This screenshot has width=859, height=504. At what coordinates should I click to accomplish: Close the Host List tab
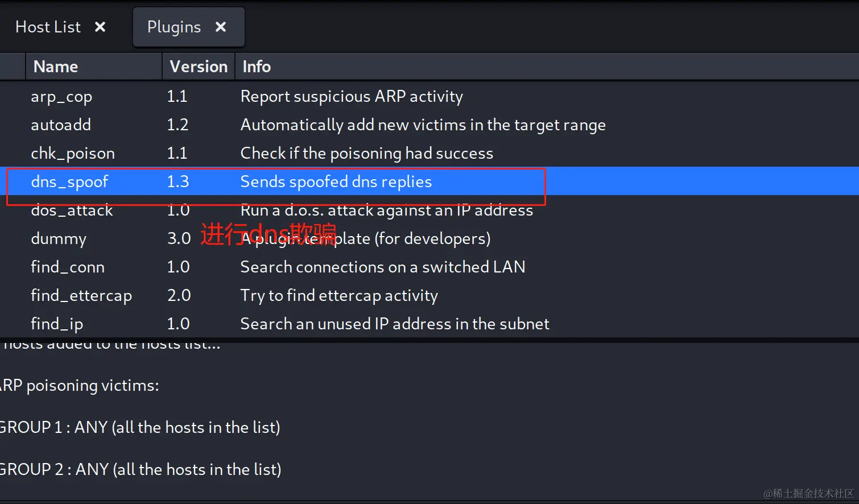100,27
